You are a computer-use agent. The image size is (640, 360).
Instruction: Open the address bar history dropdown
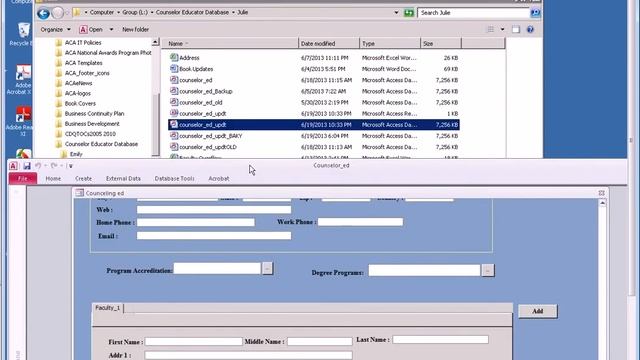coord(396,13)
